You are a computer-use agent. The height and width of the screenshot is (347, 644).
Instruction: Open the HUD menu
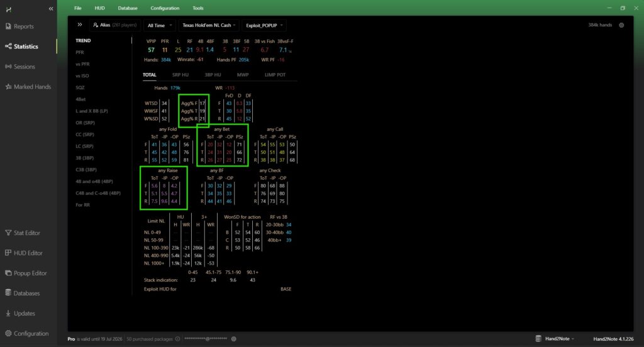click(x=99, y=8)
